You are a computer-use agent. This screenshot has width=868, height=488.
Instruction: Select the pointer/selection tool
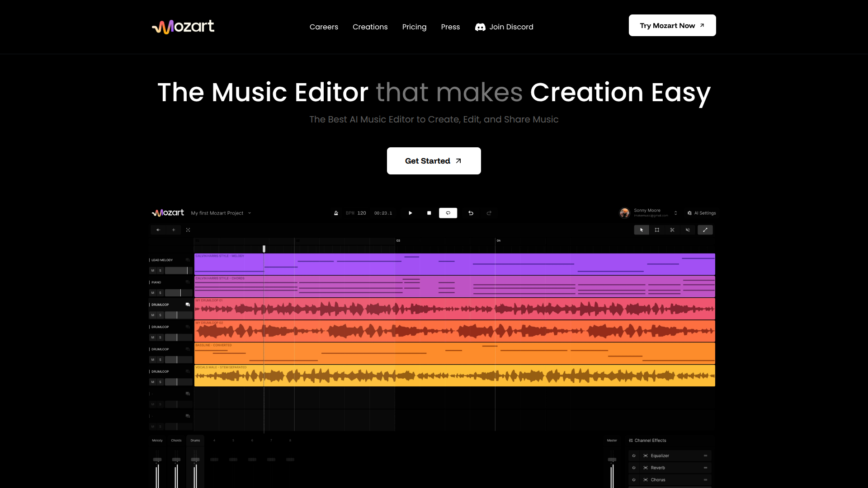(x=642, y=230)
